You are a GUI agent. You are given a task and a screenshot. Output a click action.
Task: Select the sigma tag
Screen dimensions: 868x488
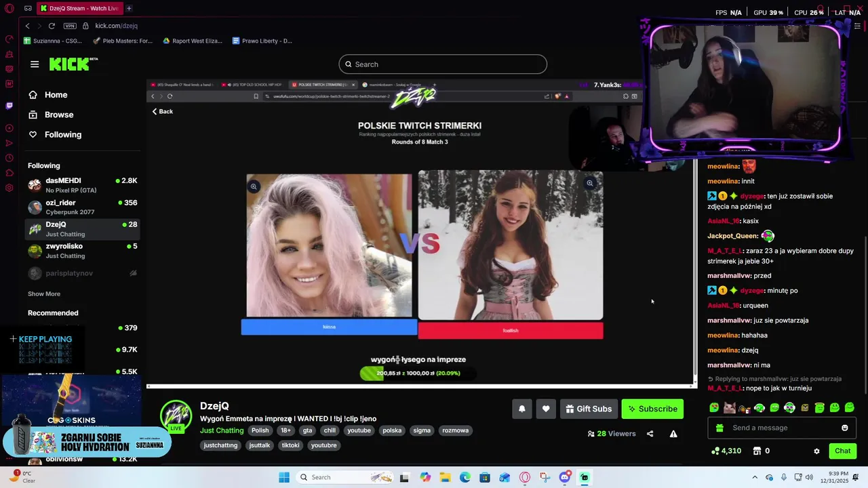pos(422,430)
